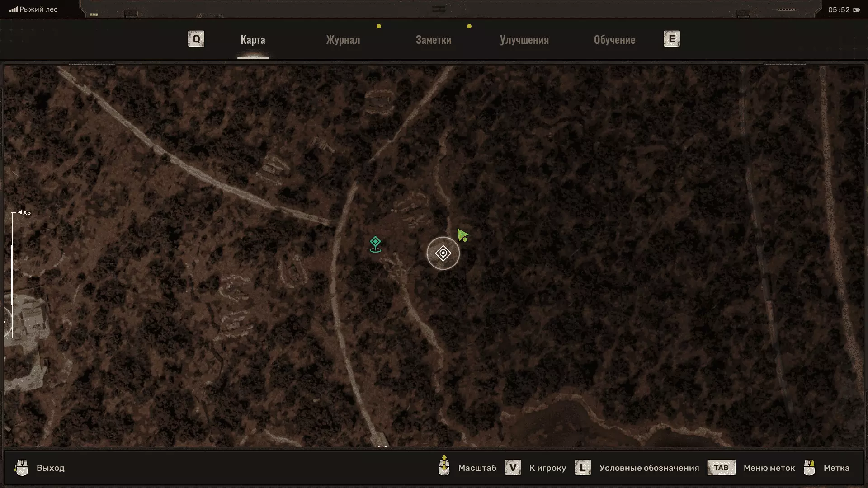Click the diamond map cursor reticle
868x488 pixels.
[x=443, y=253]
